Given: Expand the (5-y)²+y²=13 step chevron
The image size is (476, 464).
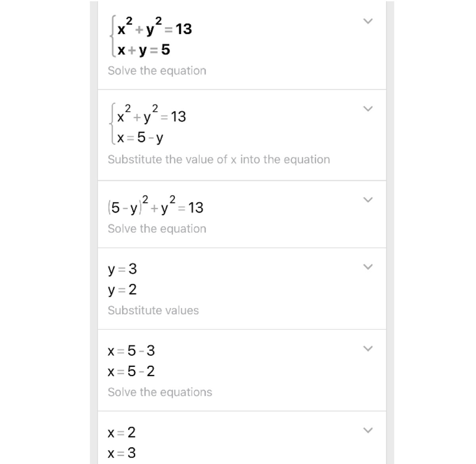Looking at the screenshot, I should pos(368,200).
